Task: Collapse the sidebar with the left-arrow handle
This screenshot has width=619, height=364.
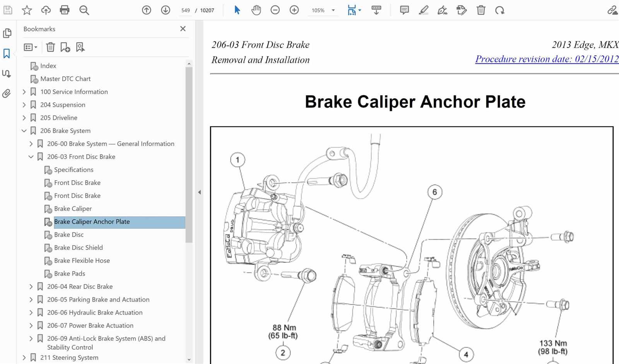Action: point(199,192)
